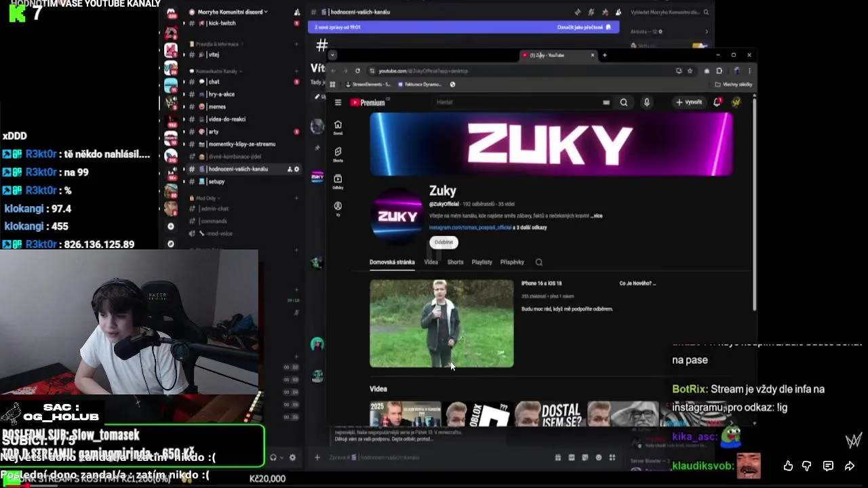Open 'StreamElements' bookmark

(x=368, y=85)
